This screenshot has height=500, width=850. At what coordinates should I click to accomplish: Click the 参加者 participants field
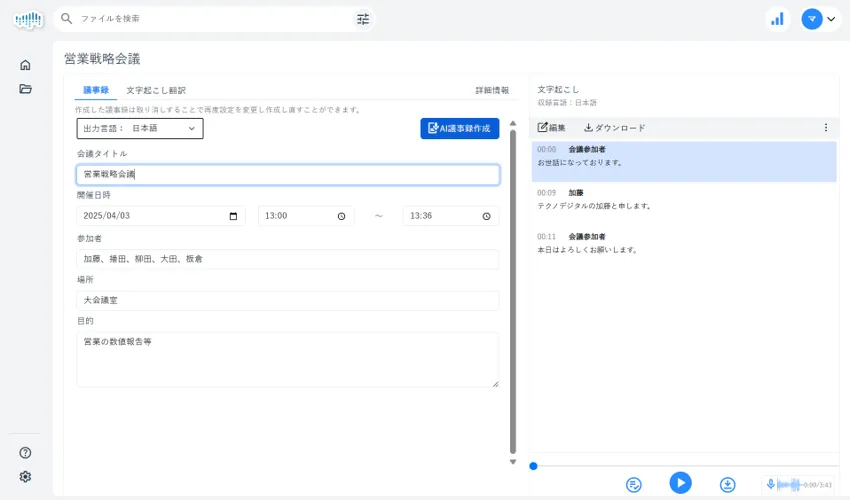[x=288, y=259]
